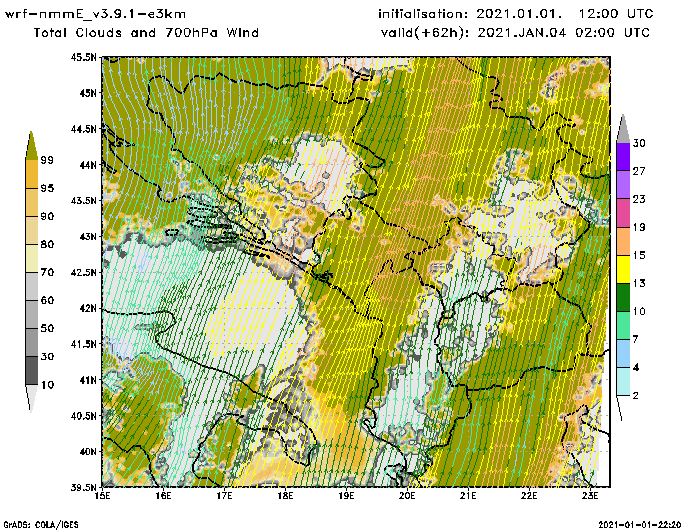Select the dark green 10–13 wind swatch

623,297
